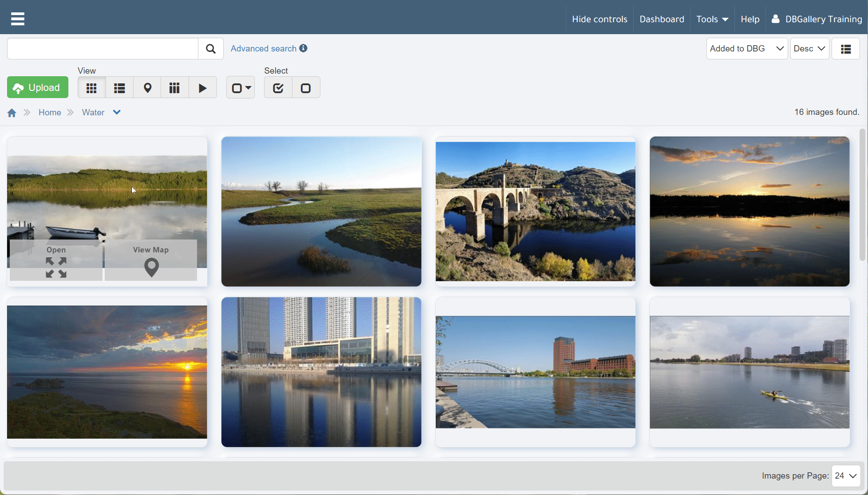Select all images checkbox
This screenshot has height=495, width=868.
click(277, 87)
